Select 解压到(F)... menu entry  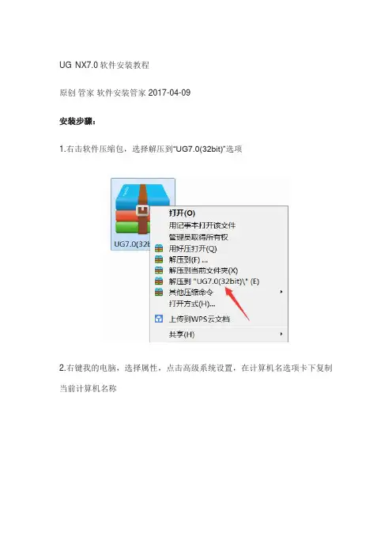coord(188,259)
